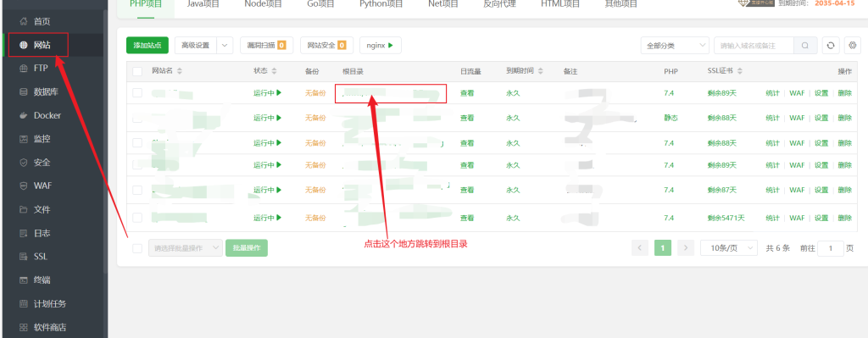This screenshot has height=338, width=868.
Task: Tick checkbox of the 剩余5471天 row
Action: 137,218
